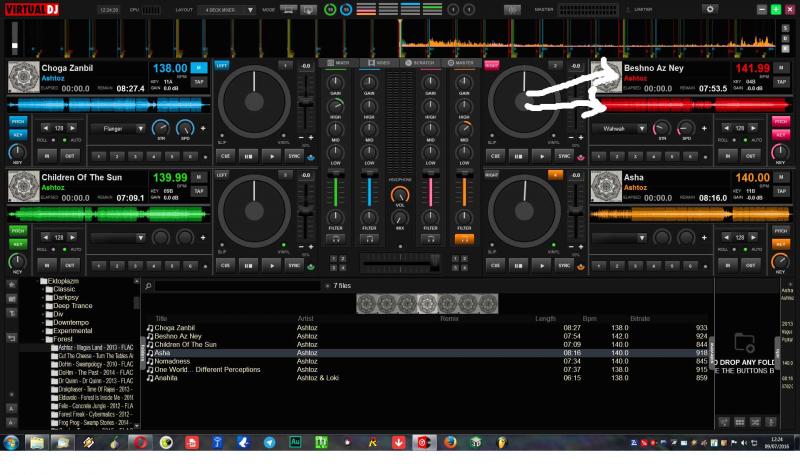Decrease loop length arrow on Choga Zanbil deck
The image size is (800, 475).
46,128
